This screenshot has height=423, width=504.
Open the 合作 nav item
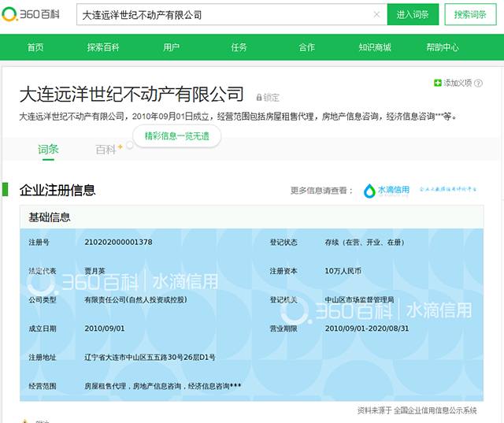pos(306,47)
